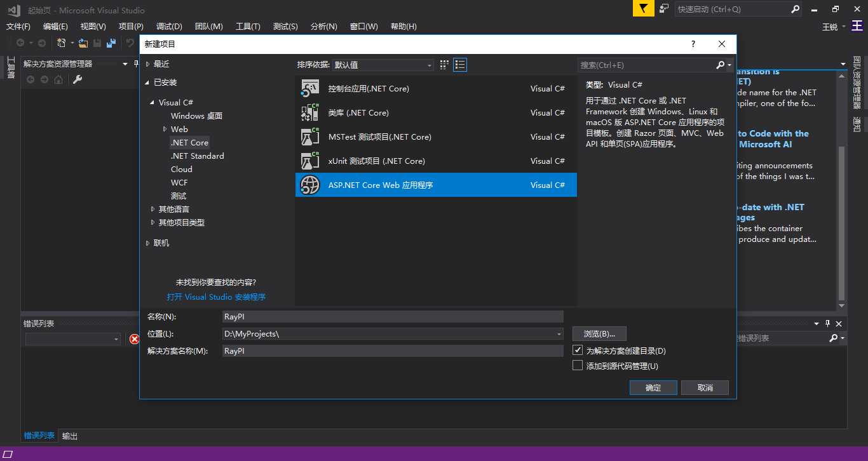
Task: Click the 名称 input field containing RayPI
Action: point(393,316)
